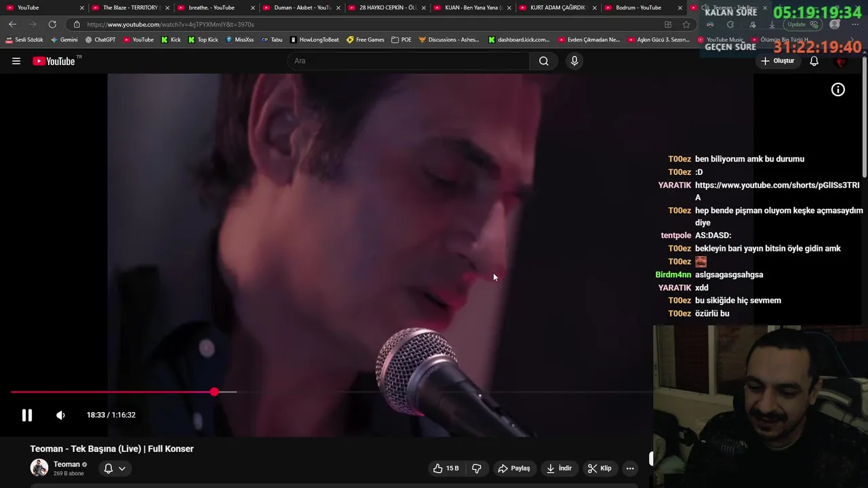
Task: Share the video with Paylaş
Action: click(514, 468)
